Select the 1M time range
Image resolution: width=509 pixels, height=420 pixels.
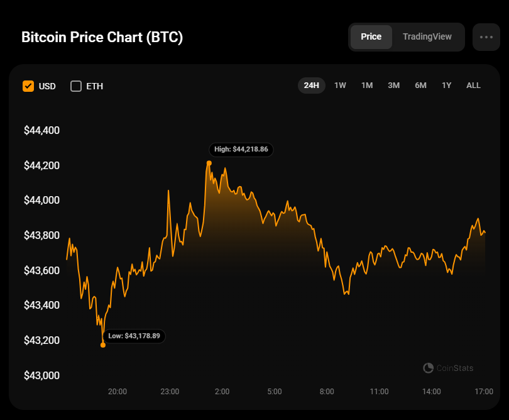[x=367, y=86]
